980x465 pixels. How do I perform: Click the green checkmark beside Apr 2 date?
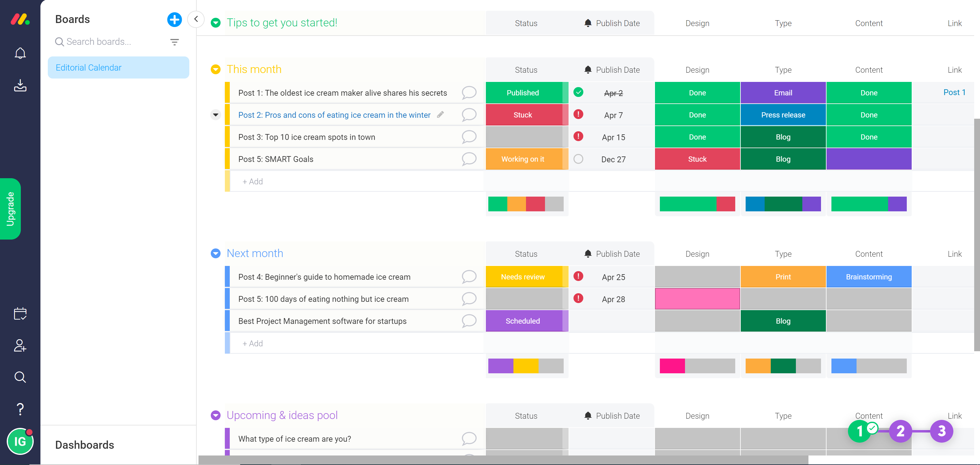click(x=579, y=92)
